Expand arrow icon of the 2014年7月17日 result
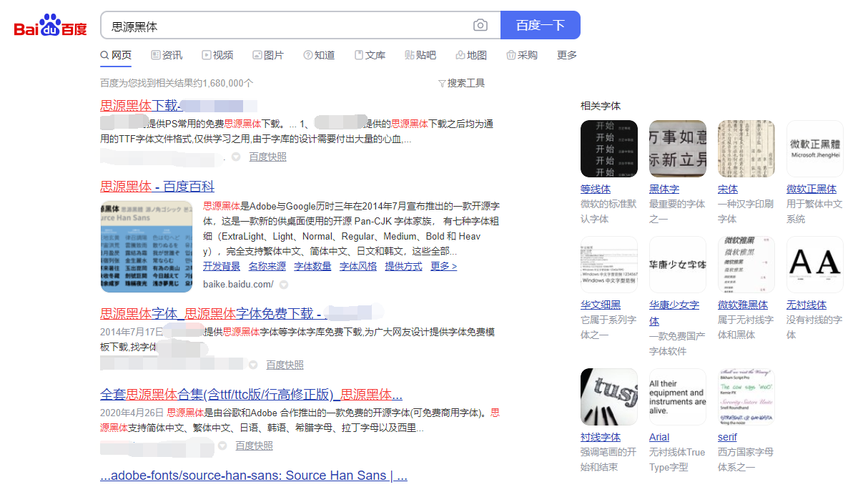868x487 pixels. coord(253,365)
